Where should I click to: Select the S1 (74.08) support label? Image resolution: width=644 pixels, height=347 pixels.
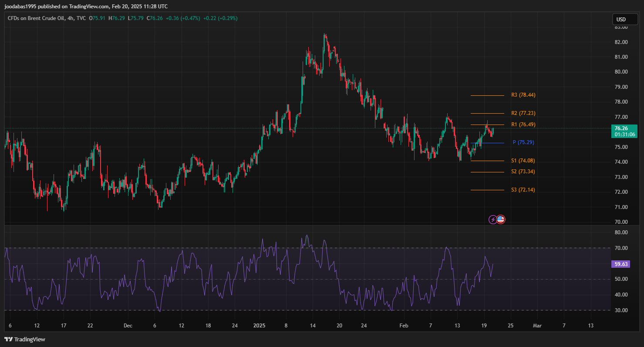tap(523, 161)
